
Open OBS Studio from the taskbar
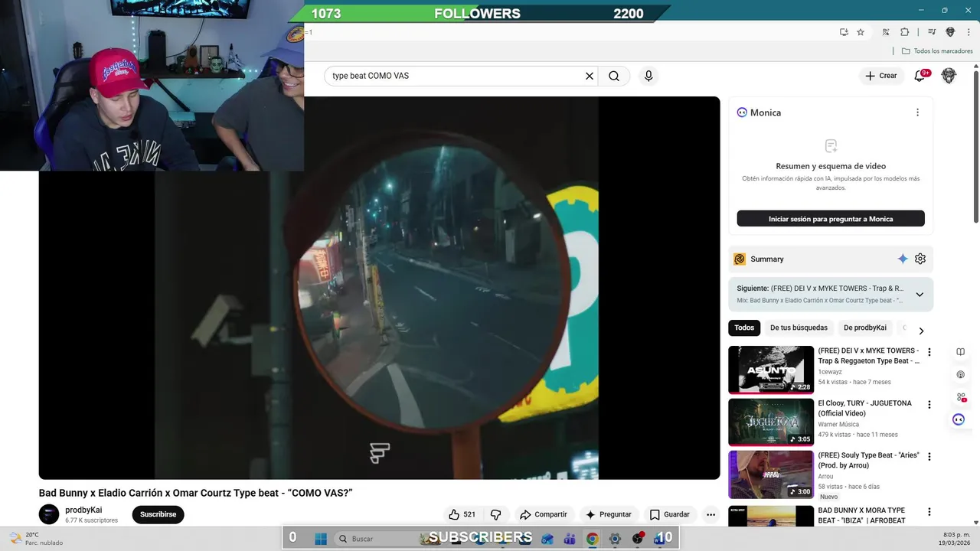click(x=637, y=539)
